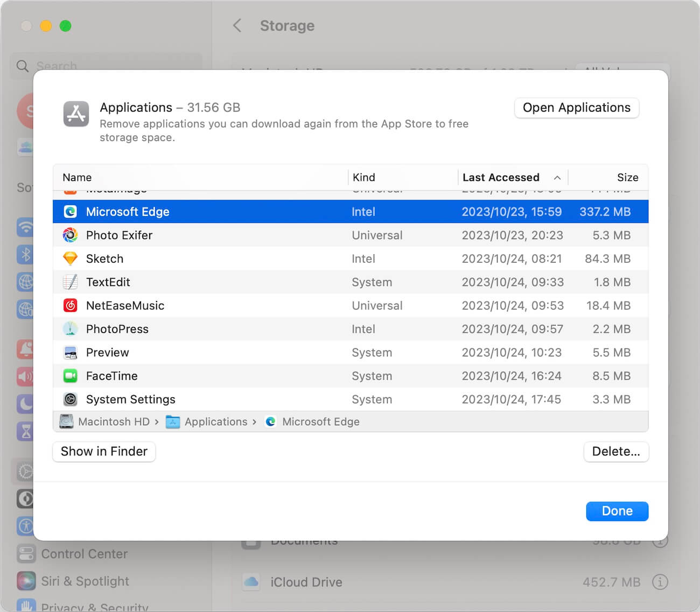Open Siri & Spotlight in the sidebar

(x=85, y=581)
